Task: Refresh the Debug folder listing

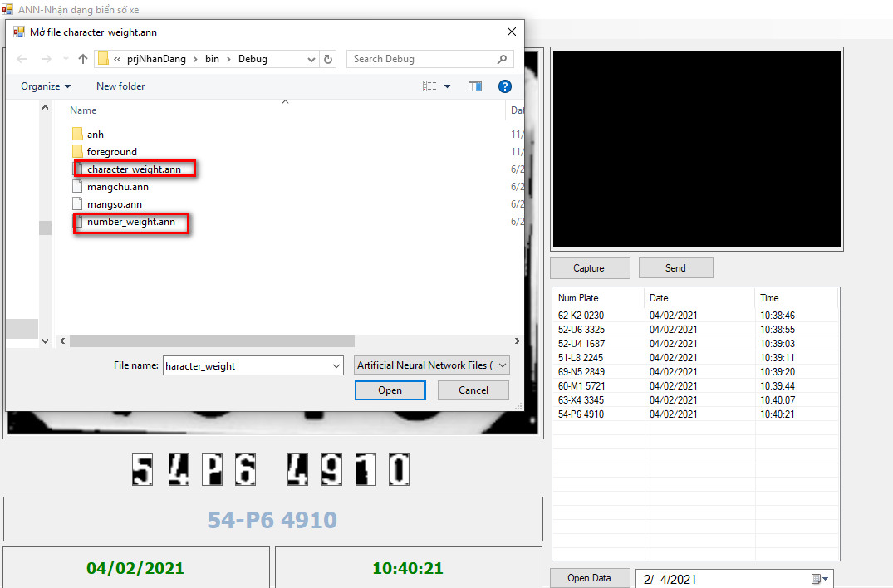Action: (328, 59)
